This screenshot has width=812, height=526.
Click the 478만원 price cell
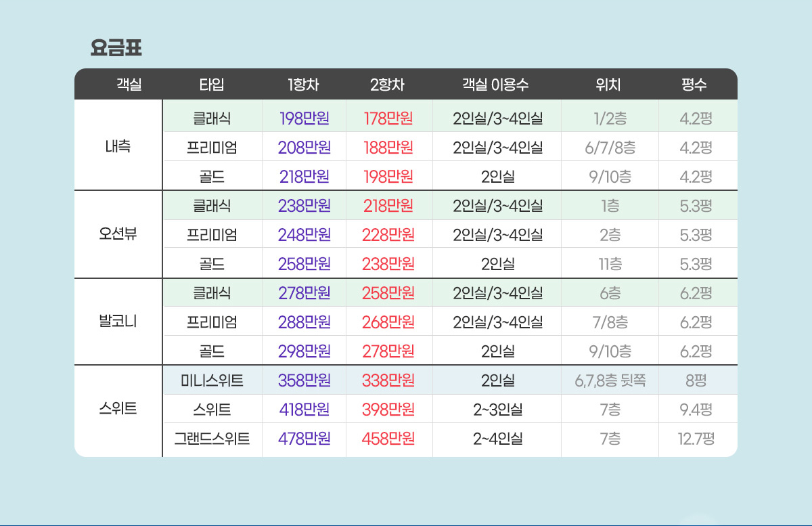tap(304, 439)
